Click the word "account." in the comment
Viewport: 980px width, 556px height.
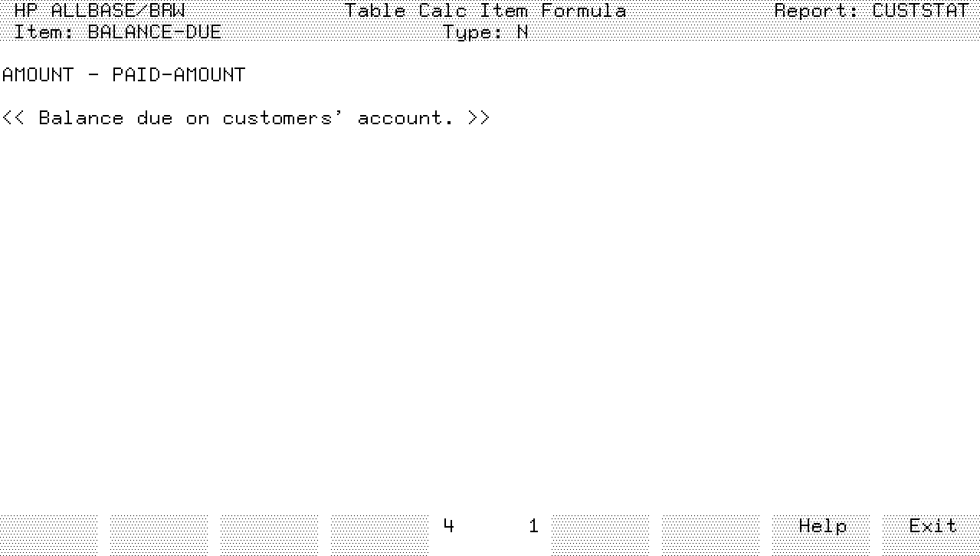tap(405, 118)
